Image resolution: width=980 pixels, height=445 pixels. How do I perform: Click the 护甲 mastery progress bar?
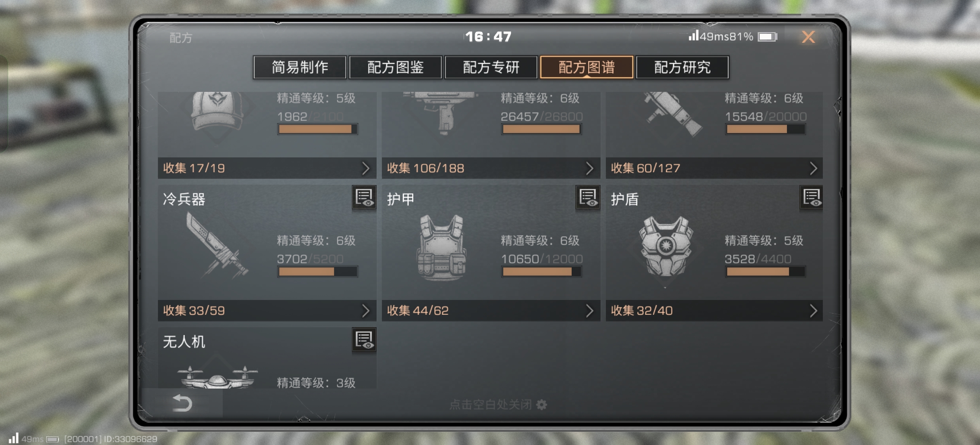tap(542, 272)
